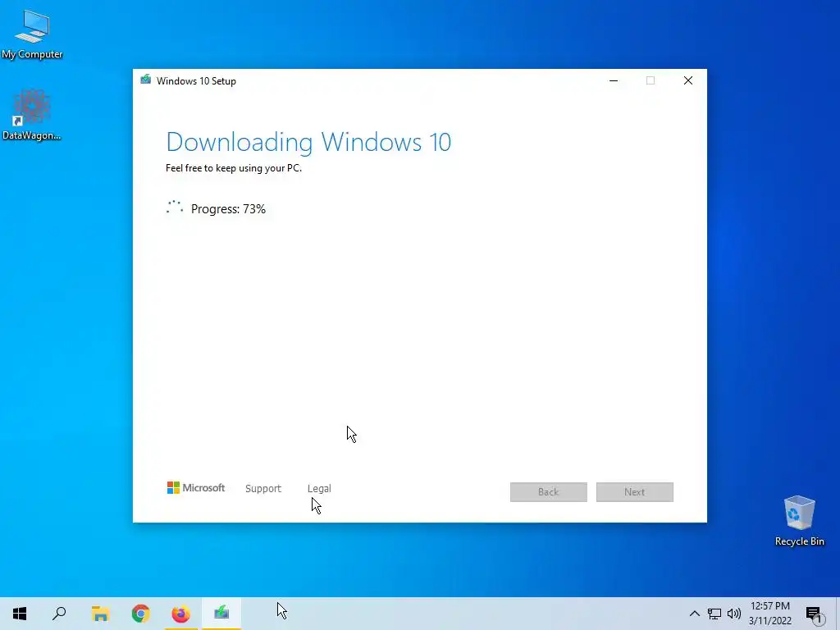
Task: Open volume control tray icon
Action: click(x=734, y=614)
